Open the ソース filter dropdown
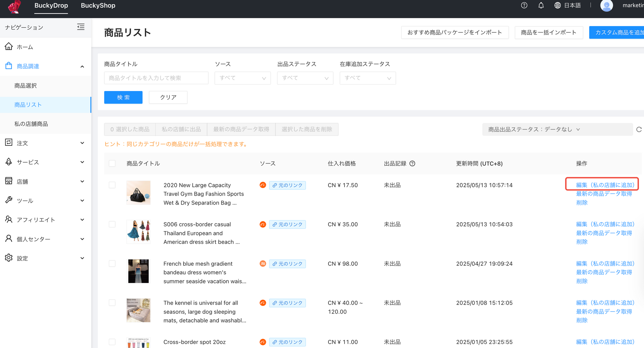 coord(242,78)
